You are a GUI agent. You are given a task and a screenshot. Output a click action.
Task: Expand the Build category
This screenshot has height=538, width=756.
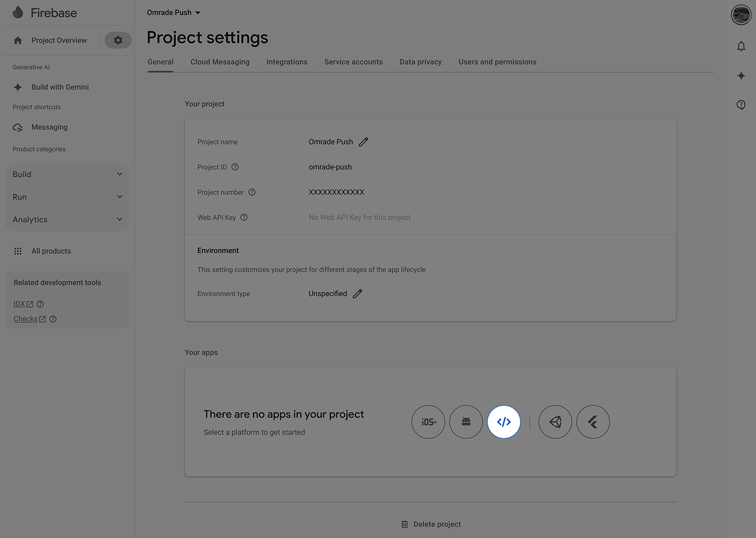(67, 174)
